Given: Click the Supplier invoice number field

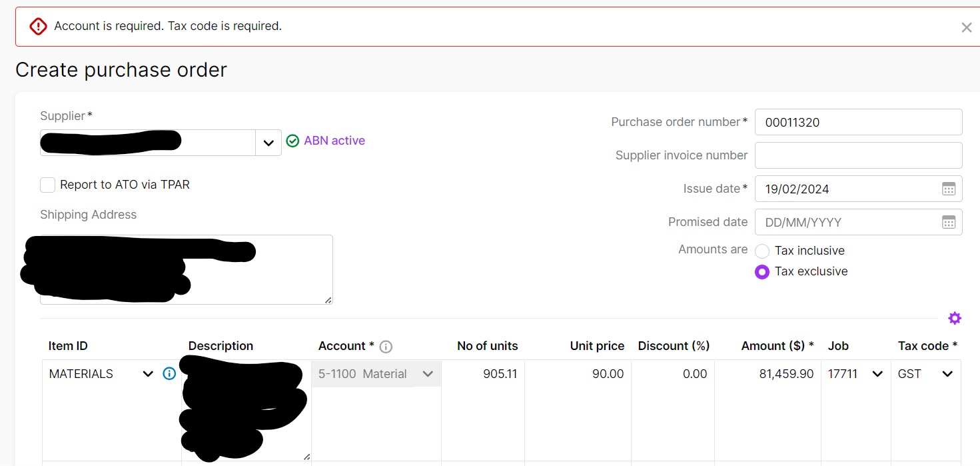Looking at the screenshot, I should click(858, 155).
